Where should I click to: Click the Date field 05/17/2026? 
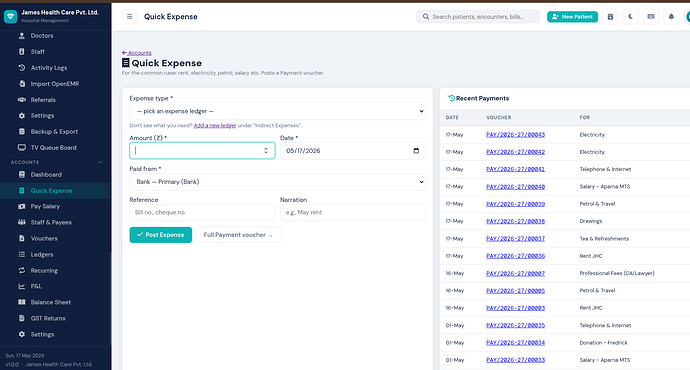(x=352, y=151)
